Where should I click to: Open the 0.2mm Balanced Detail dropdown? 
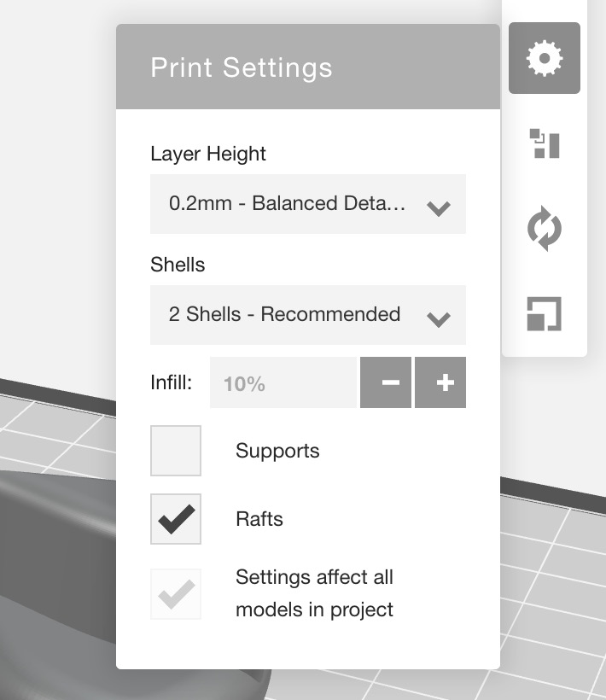(290, 204)
